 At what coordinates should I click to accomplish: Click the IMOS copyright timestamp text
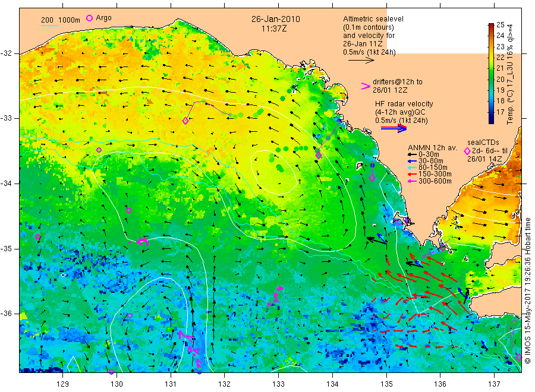point(528,290)
